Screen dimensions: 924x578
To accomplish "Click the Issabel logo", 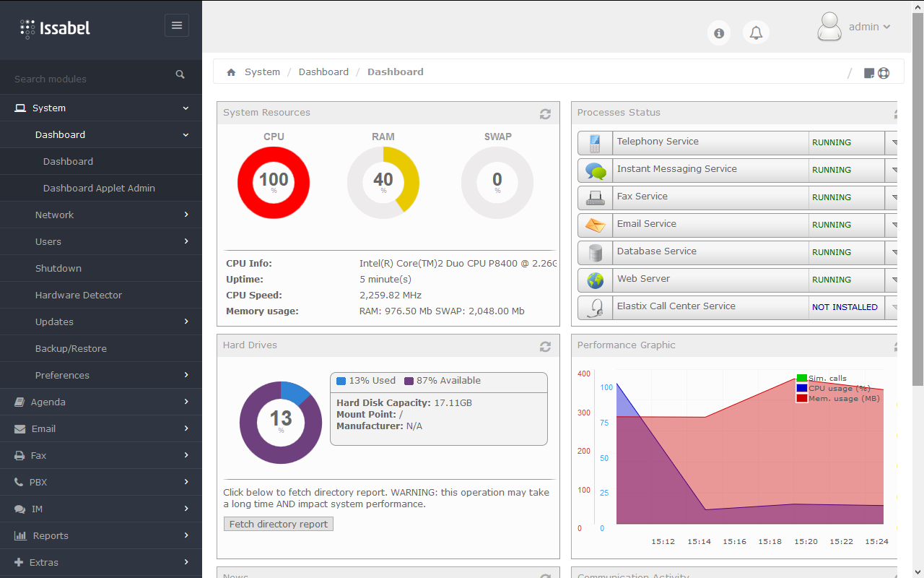I will 55,29.
